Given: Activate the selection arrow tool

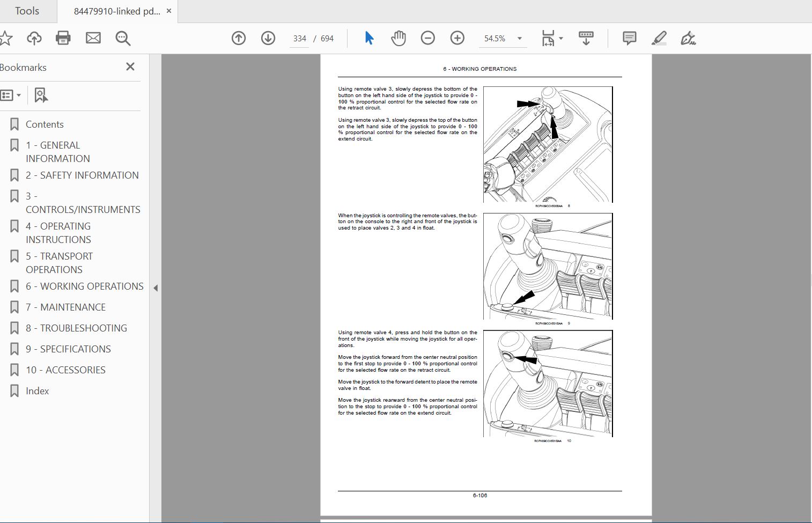Looking at the screenshot, I should (369, 38).
